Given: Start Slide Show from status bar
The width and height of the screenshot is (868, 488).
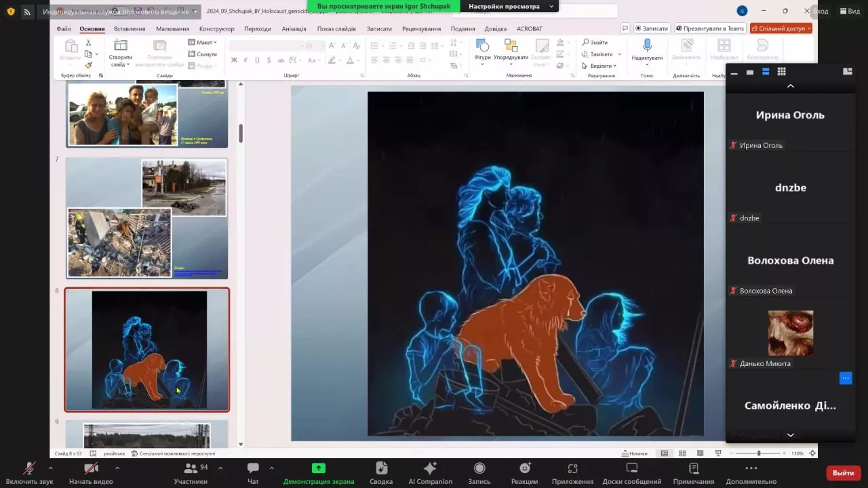Looking at the screenshot, I should click(718, 453).
